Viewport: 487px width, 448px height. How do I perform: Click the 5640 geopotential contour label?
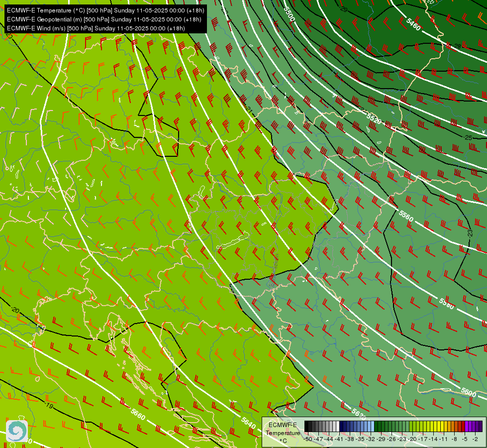point(248,422)
